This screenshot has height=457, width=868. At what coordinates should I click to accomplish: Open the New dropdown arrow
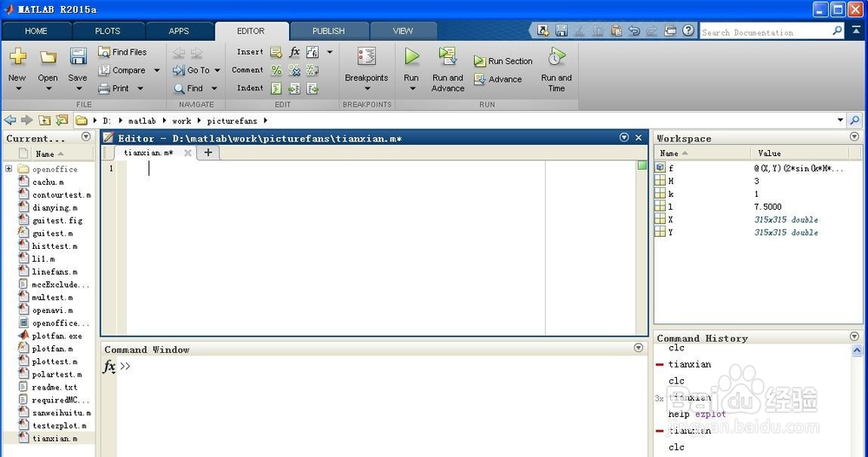18,88
